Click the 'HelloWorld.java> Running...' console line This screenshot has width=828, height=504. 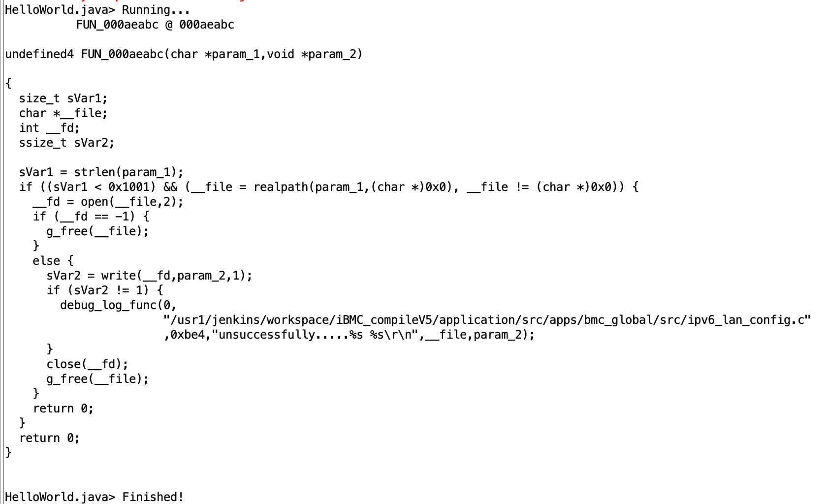click(x=97, y=10)
